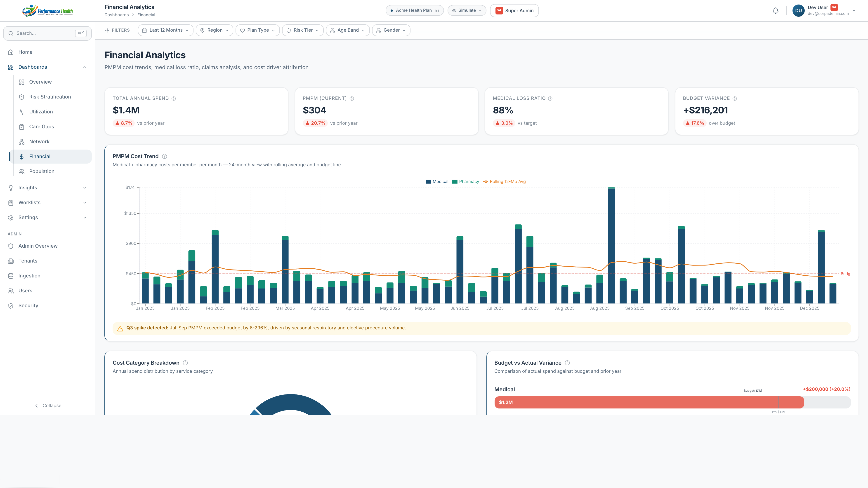Click the tall Aug 2025 spike bar
868x488 pixels.
[x=611, y=246]
